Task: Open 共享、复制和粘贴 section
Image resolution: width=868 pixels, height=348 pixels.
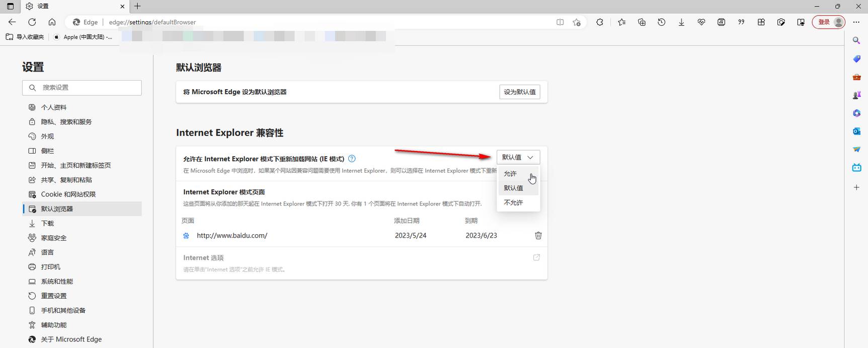Action: 83,180
